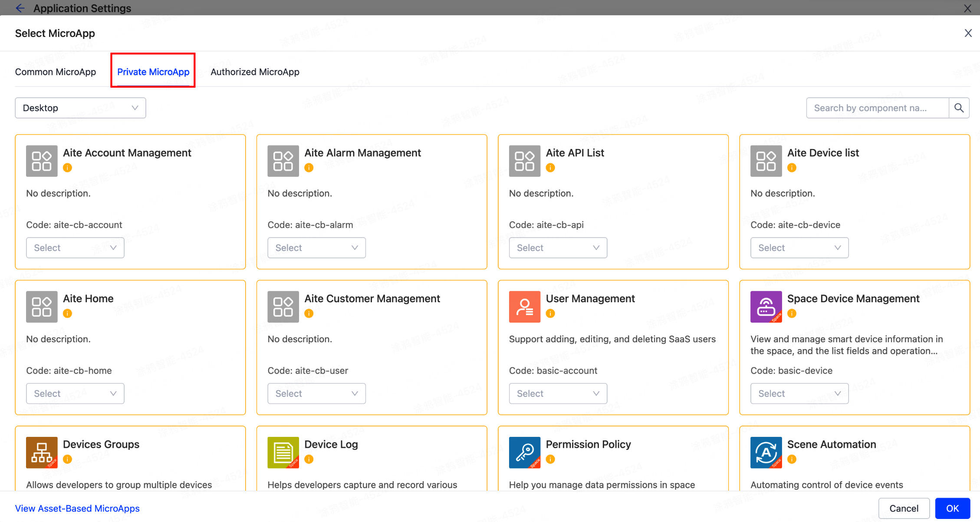Open View Asset-Based MicroApps link

[77, 508]
